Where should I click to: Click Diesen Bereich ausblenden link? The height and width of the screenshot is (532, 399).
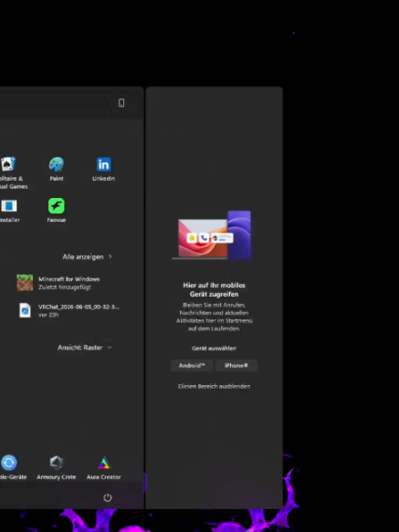(214, 386)
